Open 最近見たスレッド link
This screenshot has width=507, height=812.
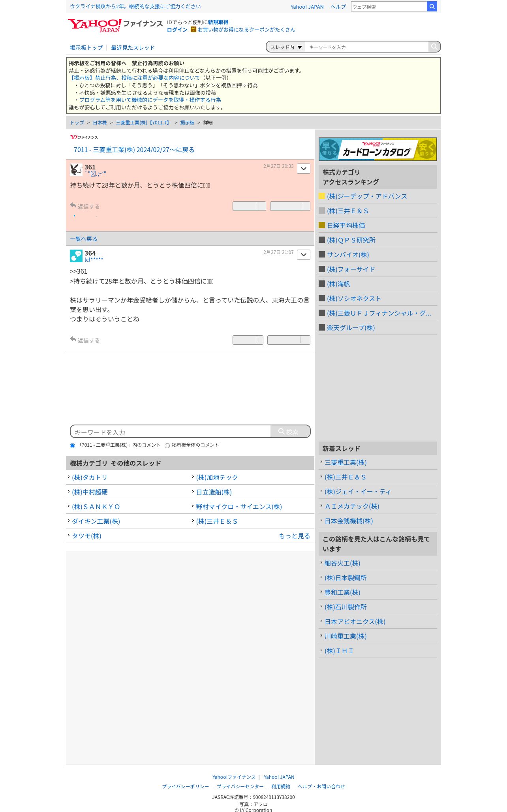coord(133,48)
